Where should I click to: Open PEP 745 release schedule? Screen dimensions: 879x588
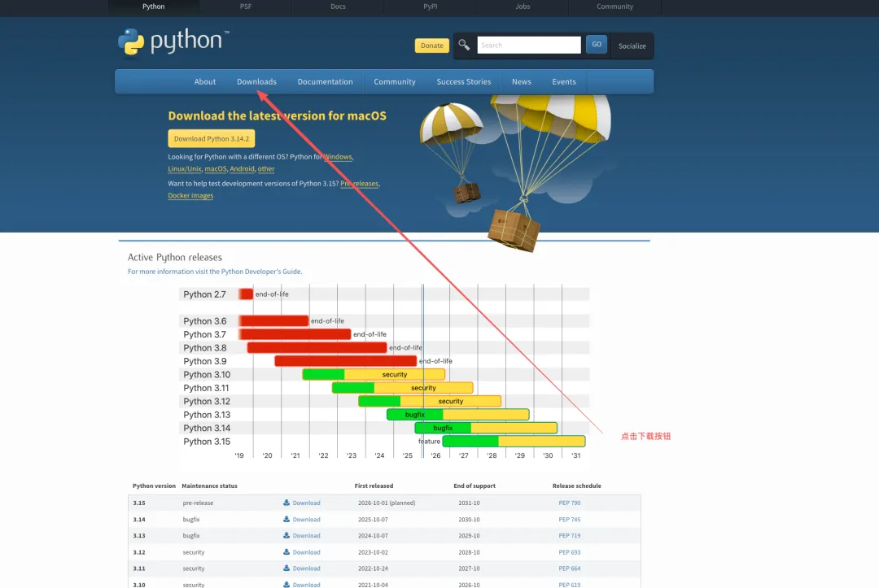click(569, 519)
